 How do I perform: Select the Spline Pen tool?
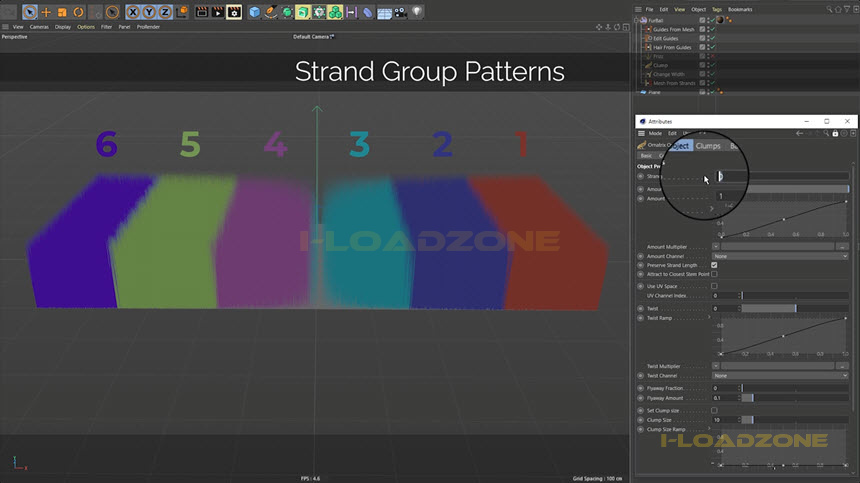coord(270,12)
